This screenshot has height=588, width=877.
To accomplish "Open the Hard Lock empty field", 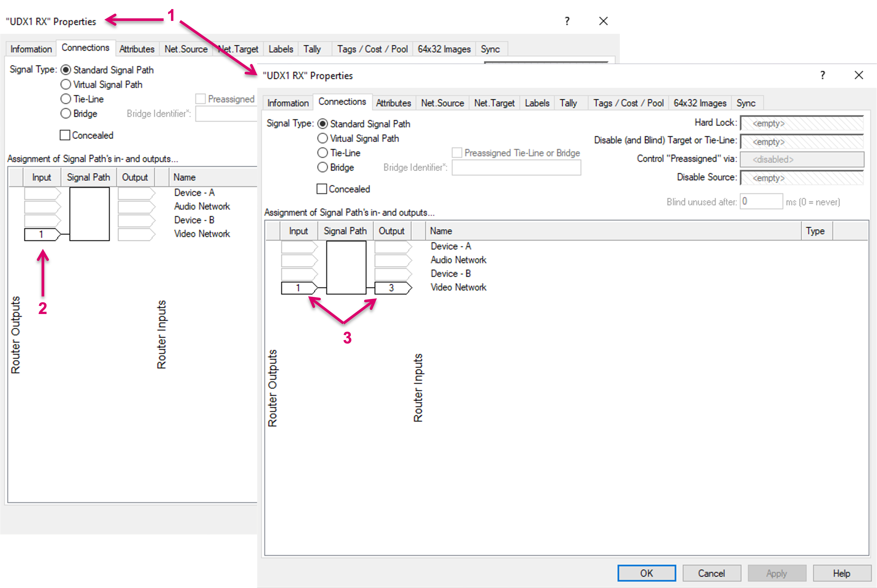I will tap(802, 123).
